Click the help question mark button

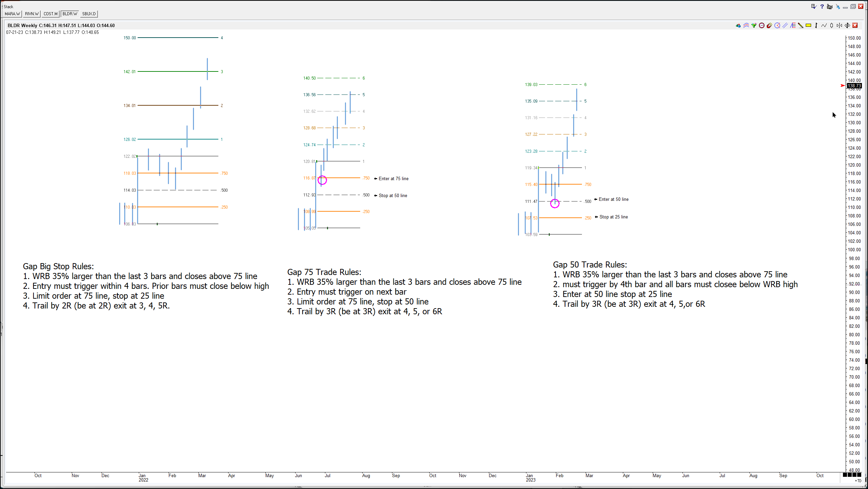point(822,6)
